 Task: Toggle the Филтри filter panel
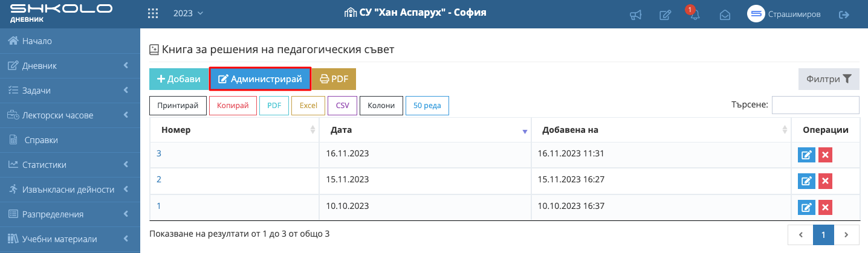coord(829,79)
